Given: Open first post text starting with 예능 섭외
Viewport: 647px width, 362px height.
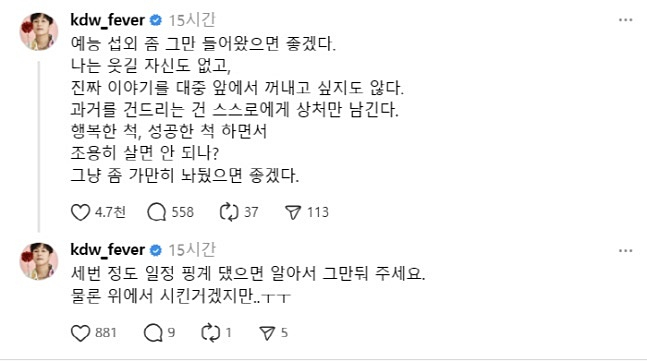Looking at the screenshot, I should point(237,109).
